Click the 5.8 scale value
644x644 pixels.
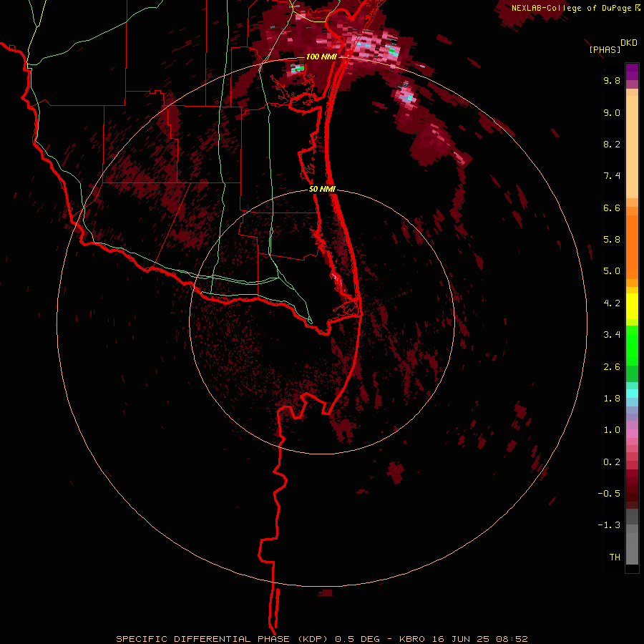612,240
